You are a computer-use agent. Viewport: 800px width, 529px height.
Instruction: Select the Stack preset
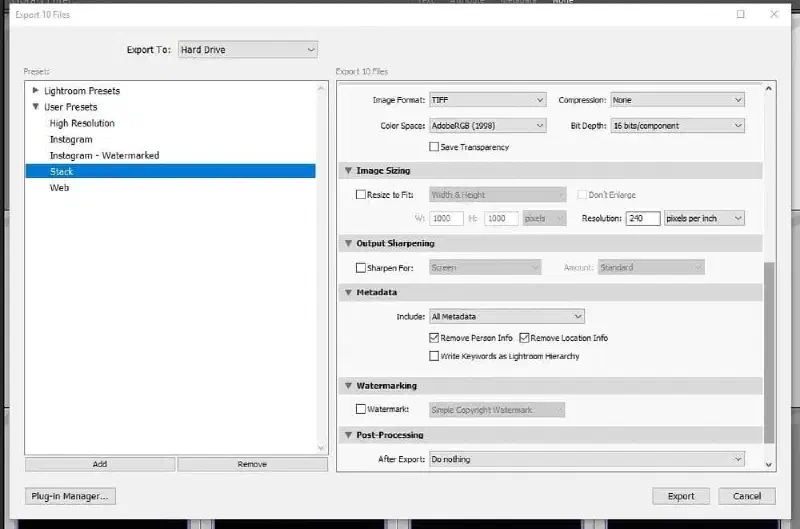170,171
